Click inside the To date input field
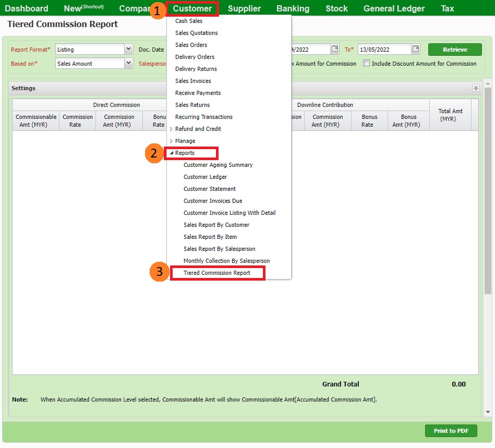The image size is (495, 448). click(386, 49)
